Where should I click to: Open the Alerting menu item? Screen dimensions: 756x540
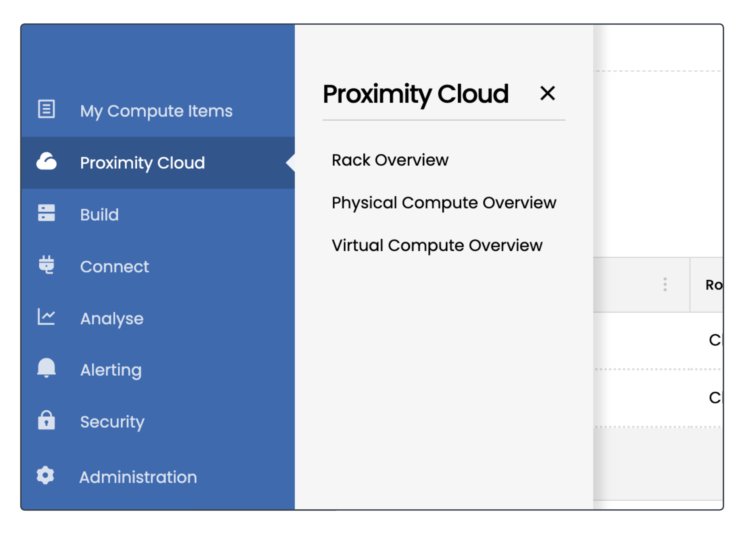(111, 370)
